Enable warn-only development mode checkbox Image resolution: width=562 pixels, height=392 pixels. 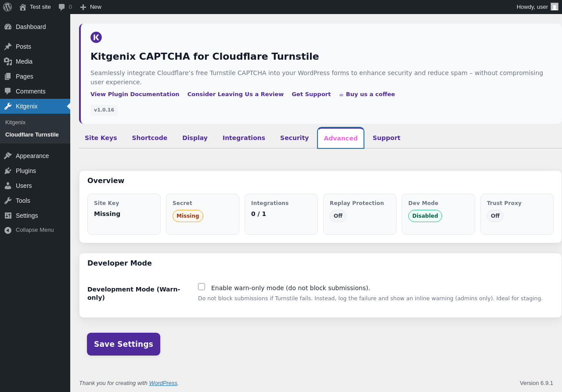pos(202,287)
